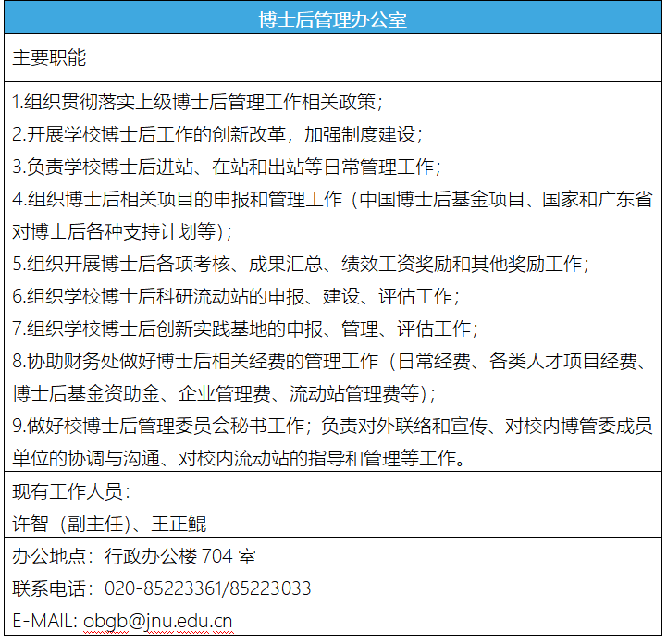The height and width of the screenshot is (644, 667).
Task: Click the phone number 020-85223361/85223033
Action: tap(208, 588)
